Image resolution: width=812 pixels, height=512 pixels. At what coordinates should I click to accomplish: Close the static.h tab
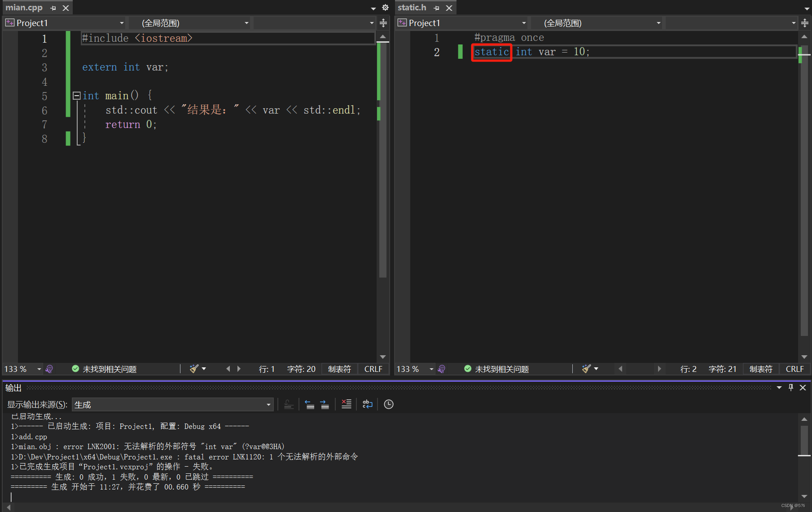449,8
